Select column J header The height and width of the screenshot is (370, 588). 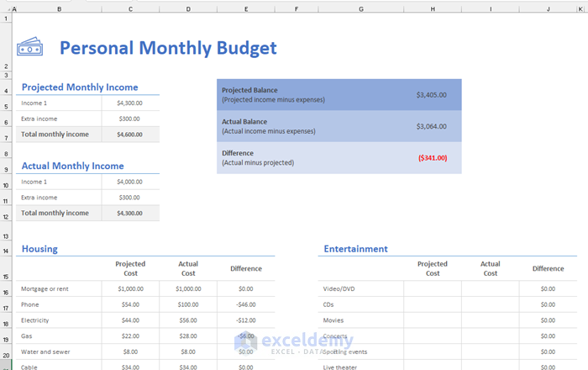pos(549,9)
